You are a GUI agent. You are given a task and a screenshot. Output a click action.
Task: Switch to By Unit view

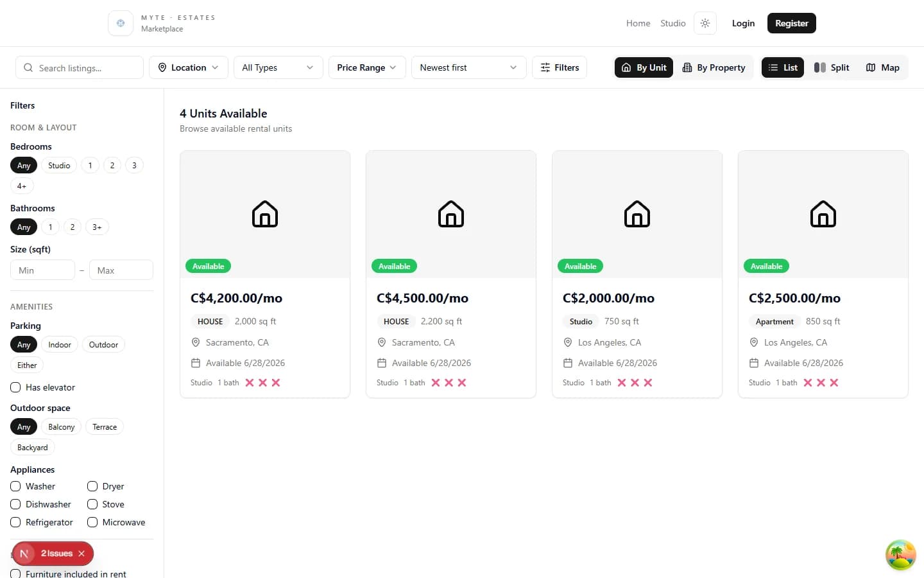coord(644,67)
